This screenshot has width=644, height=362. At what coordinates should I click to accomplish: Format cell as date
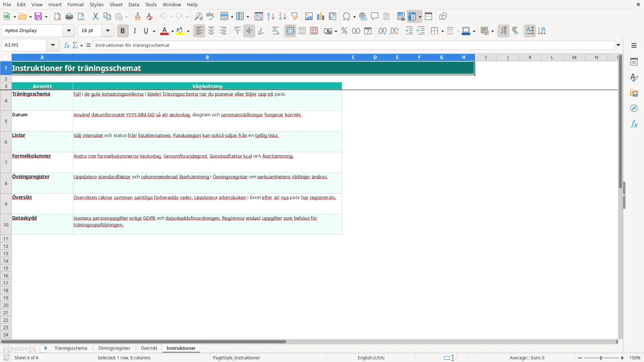[x=368, y=31]
